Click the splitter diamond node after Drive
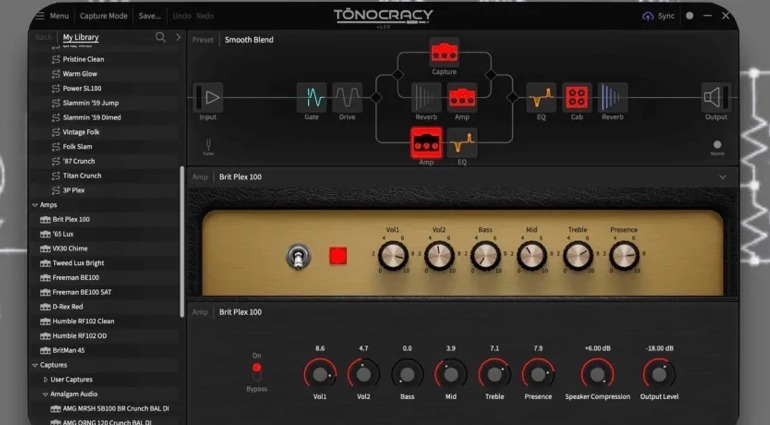 (x=376, y=97)
